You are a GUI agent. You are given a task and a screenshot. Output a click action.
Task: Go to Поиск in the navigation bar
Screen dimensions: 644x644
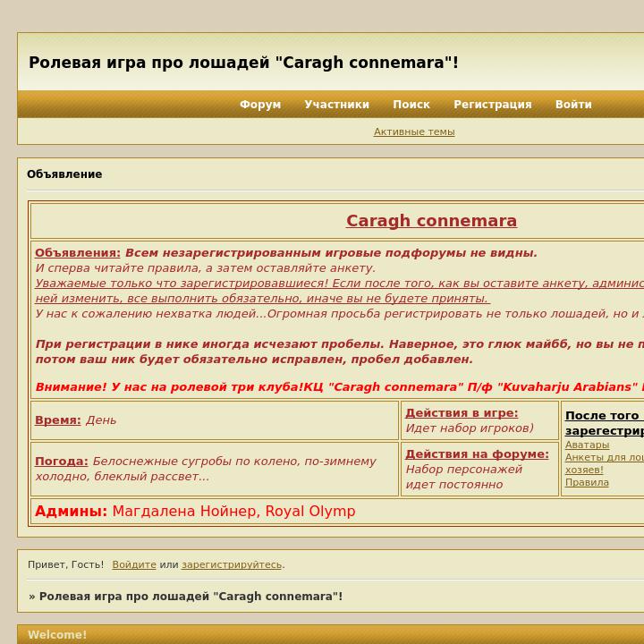411,105
